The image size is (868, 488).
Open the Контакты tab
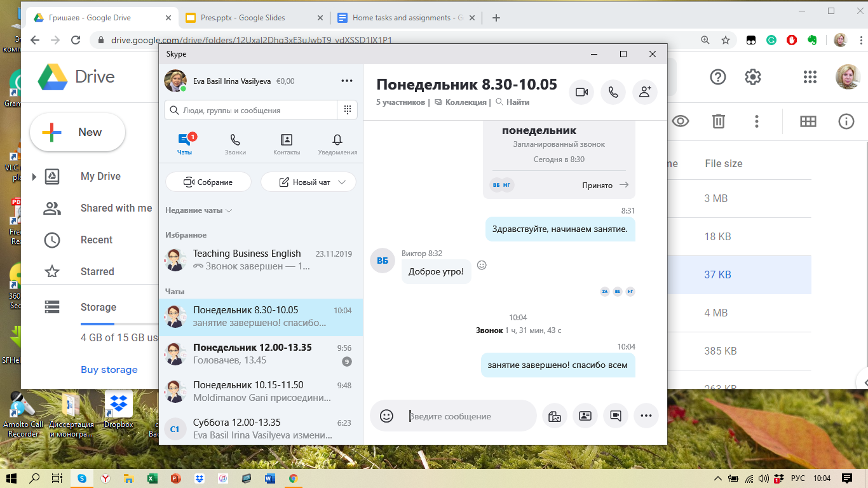[287, 144]
